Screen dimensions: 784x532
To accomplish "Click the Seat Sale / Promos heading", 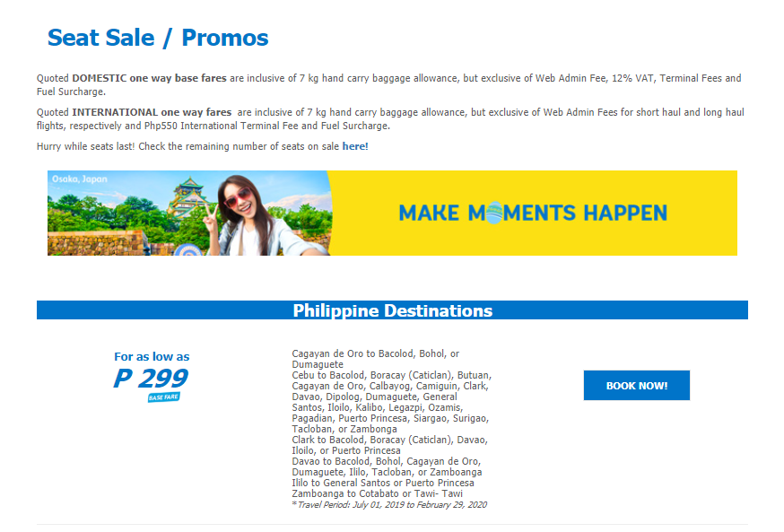I will tap(158, 38).
